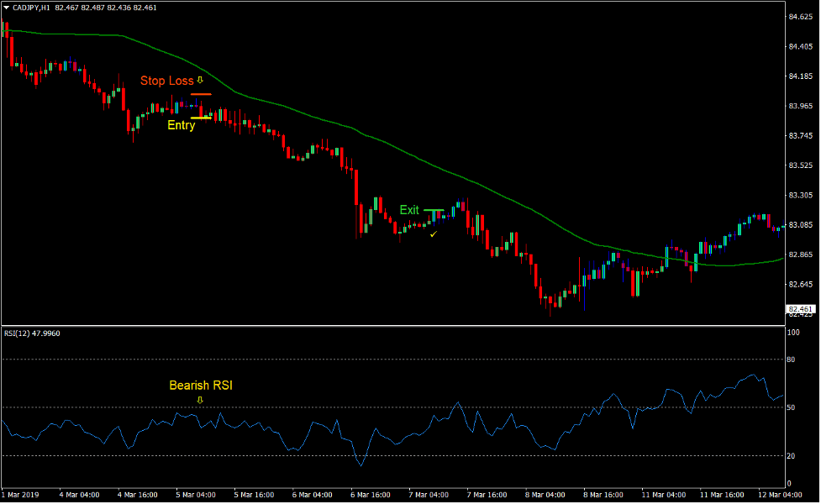Select the Entry text annotation
This screenshot has height=504, width=821.
[180, 126]
